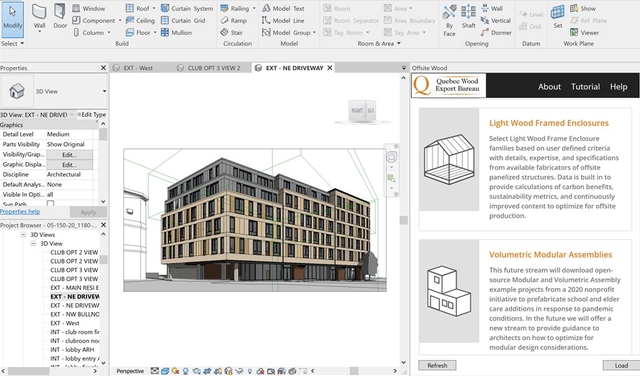The width and height of the screenshot is (640, 376).
Task: Click the Wall opening tool
Action: pyautogui.click(x=492, y=8)
